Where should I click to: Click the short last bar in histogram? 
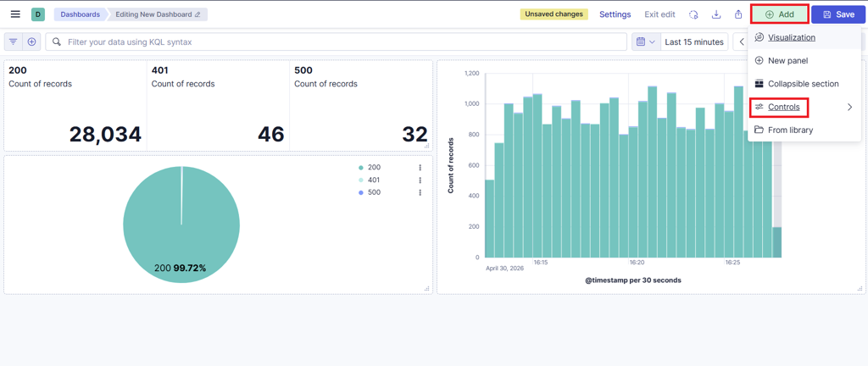(x=776, y=242)
